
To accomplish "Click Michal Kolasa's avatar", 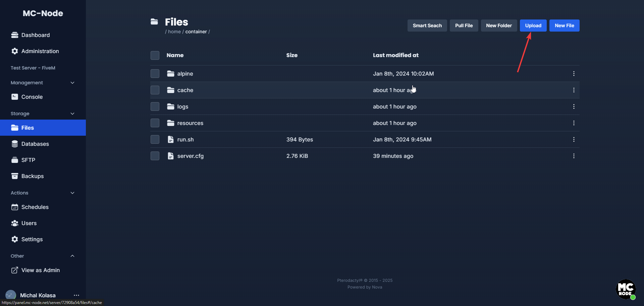I will [x=11, y=295].
